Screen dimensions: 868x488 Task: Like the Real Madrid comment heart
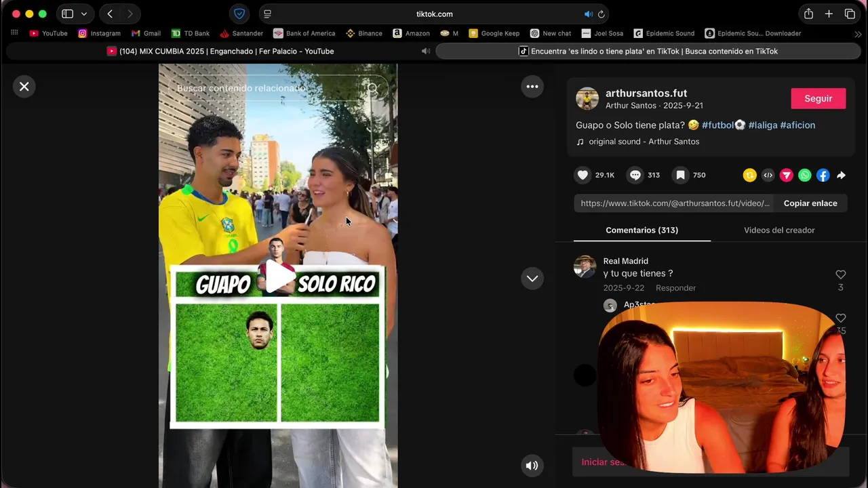[840, 274]
